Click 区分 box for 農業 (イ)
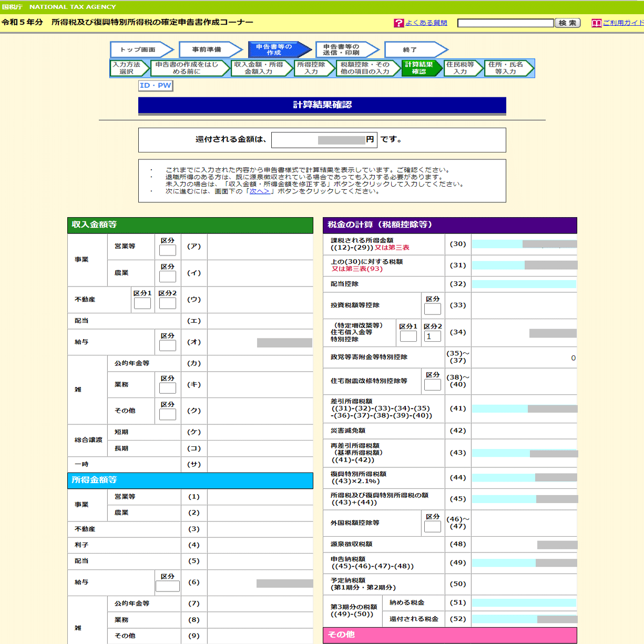 [168, 276]
